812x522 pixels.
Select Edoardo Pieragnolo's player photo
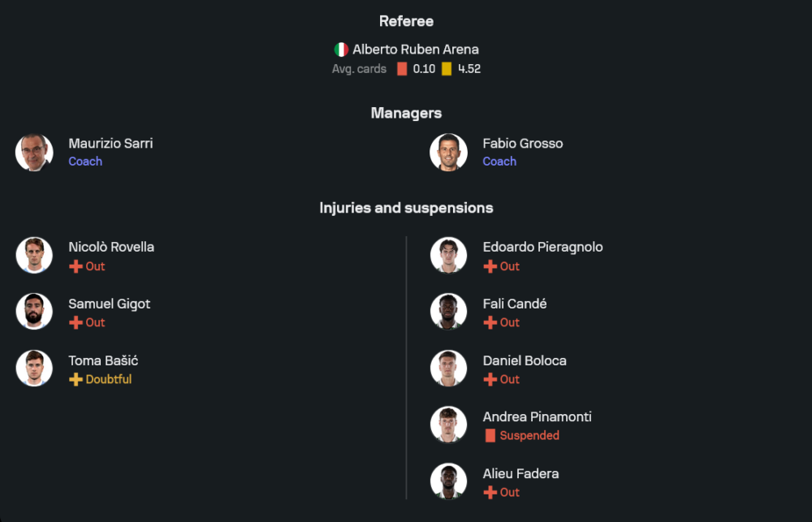[x=448, y=255]
